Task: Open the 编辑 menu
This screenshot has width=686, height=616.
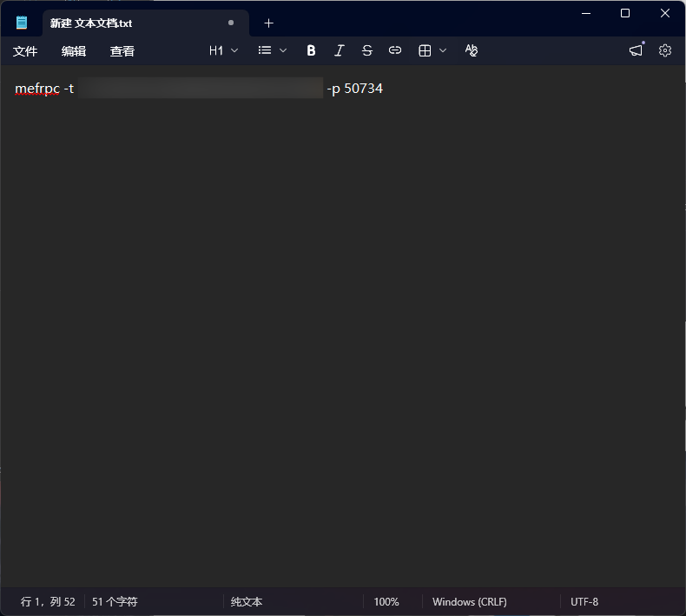Action: click(74, 51)
